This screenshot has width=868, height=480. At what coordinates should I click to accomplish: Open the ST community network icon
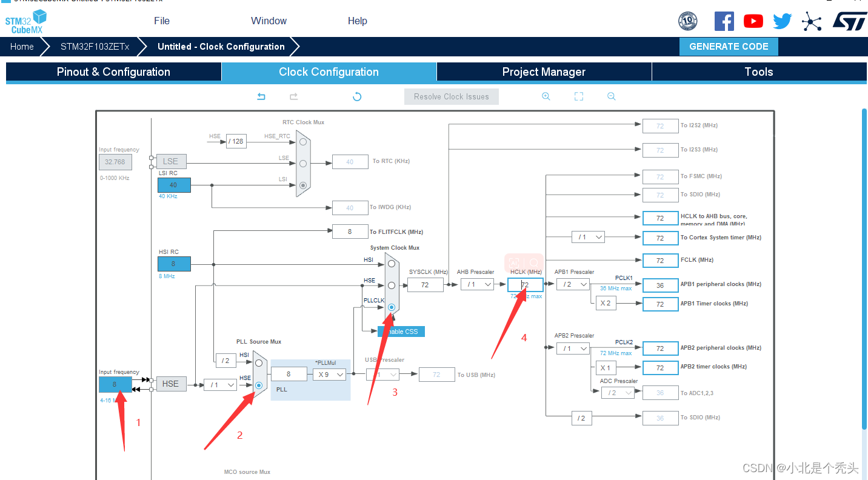(812, 22)
